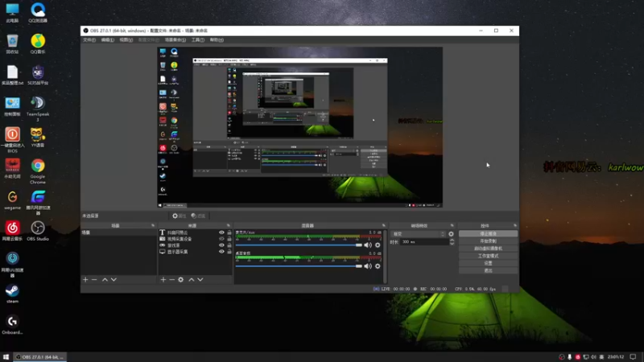Move the source up with the chevron
This screenshot has height=362, width=644.
click(192, 279)
